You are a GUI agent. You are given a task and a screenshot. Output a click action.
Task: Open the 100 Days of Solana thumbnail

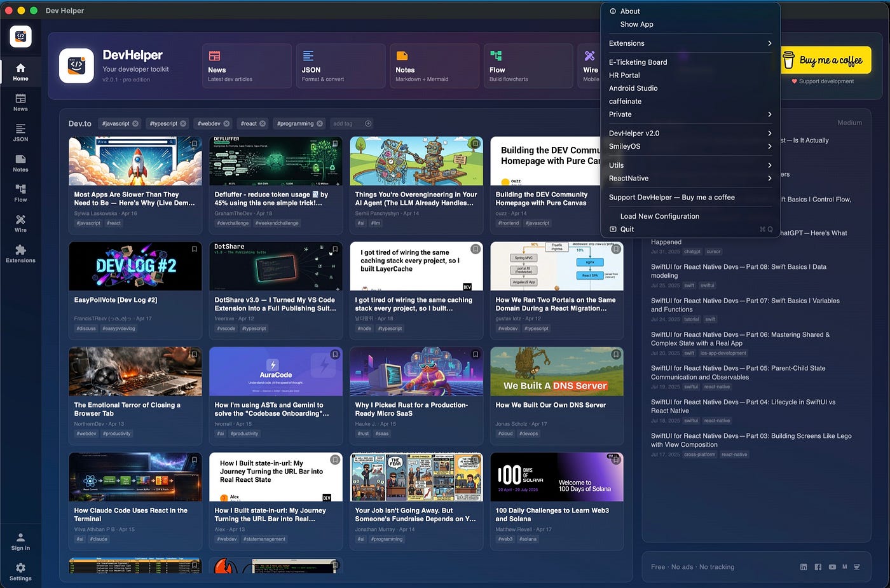click(x=557, y=477)
